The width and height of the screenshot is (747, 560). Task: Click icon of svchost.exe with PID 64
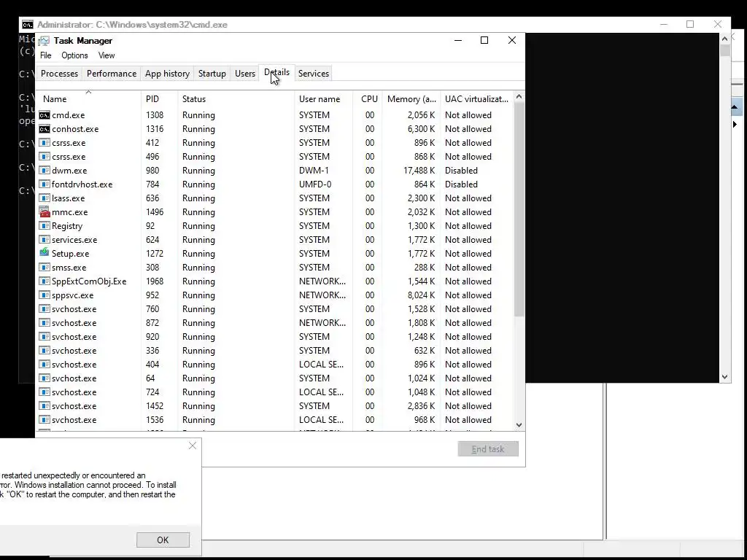click(44, 378)
